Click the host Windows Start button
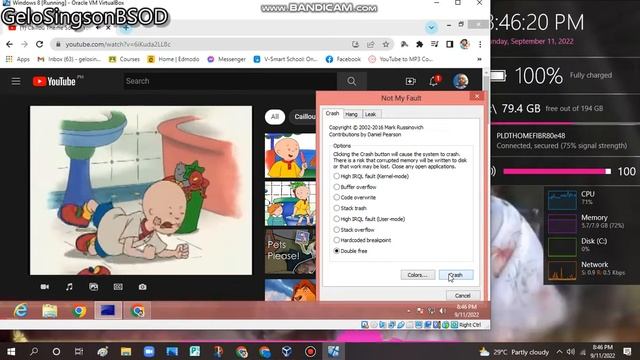Image resolution: width=640 pixels, height=360 pixels. pos(11,351)
